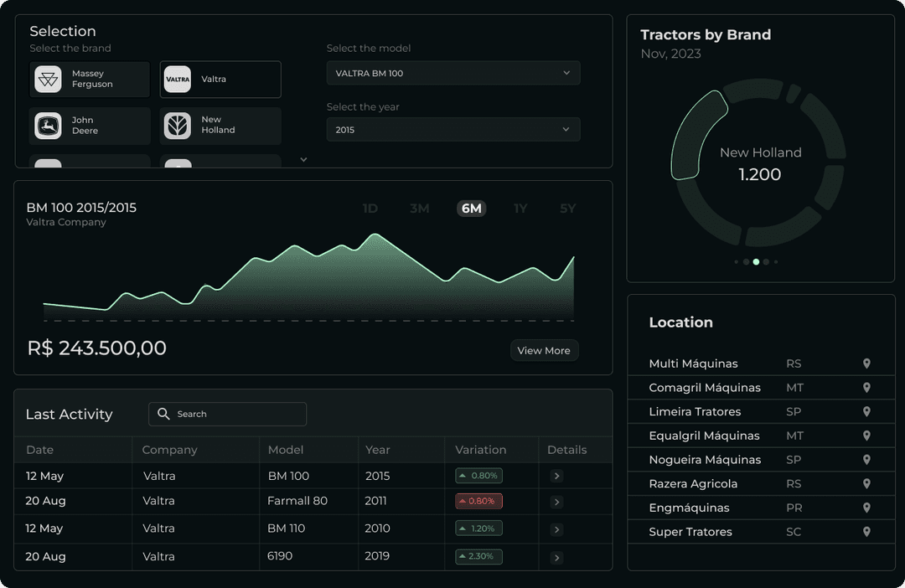Open details arrow for BM 100 row
This screenshot has height=588, width=905.
[x=557, y=476]
